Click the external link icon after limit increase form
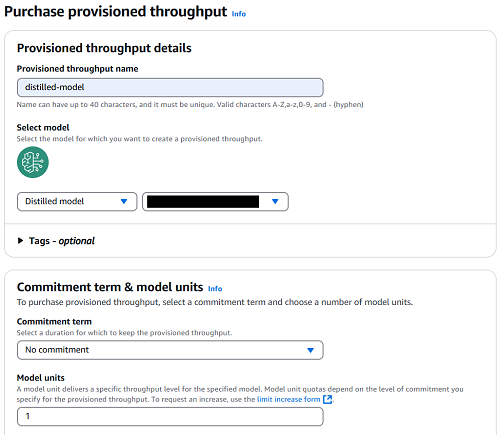Viewport: 500px width, 435px height. coord(328,399)
